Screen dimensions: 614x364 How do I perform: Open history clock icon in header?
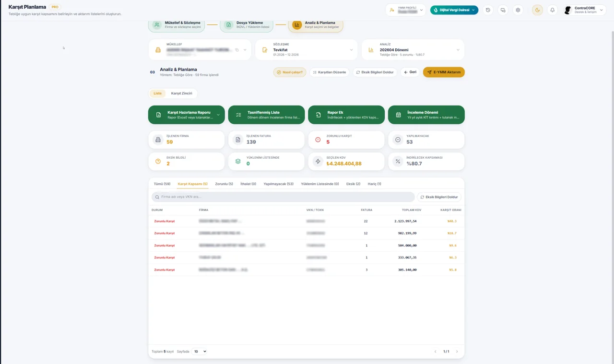click(488, 10)
